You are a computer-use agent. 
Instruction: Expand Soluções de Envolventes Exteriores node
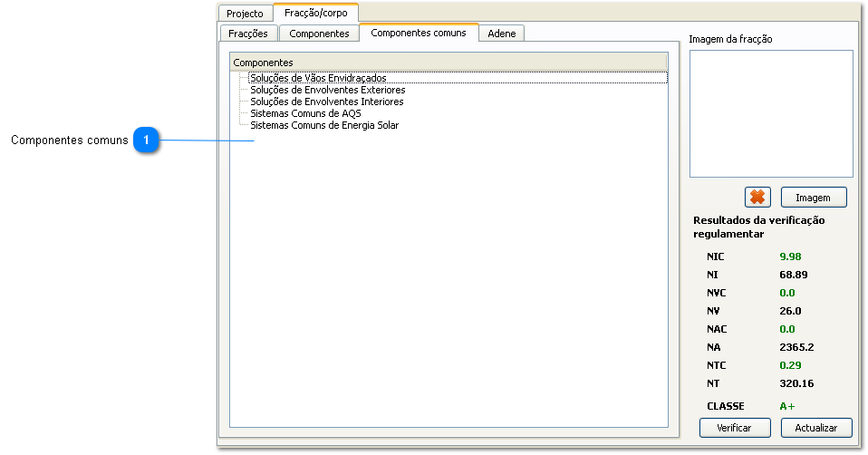pos(327,90)
